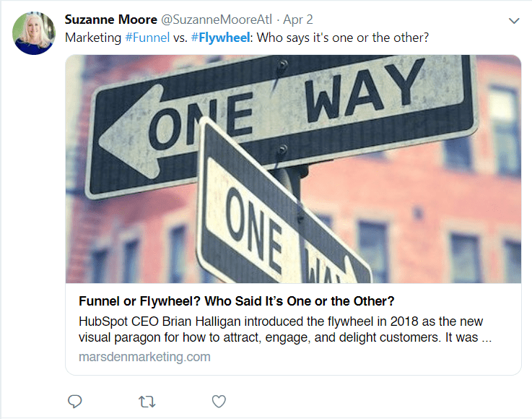The image size is (532, 419).
Task: Visit the marsdenmarketing.com domain link
Action: [x=144, y=357]
